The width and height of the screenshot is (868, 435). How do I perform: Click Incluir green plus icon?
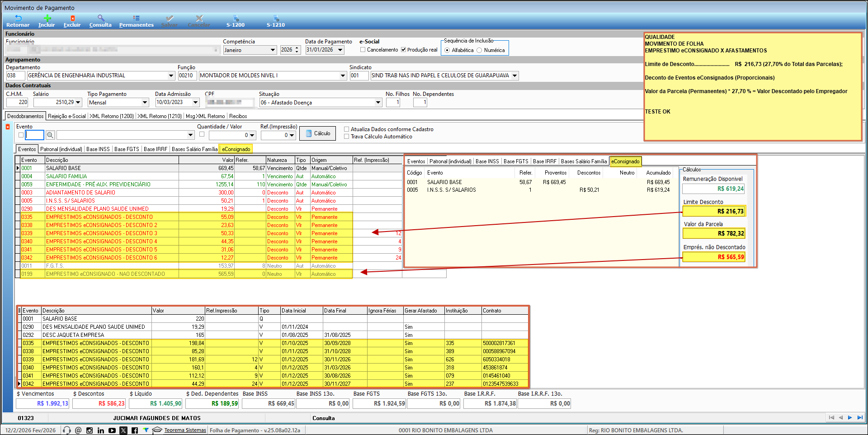pos(47,19)
